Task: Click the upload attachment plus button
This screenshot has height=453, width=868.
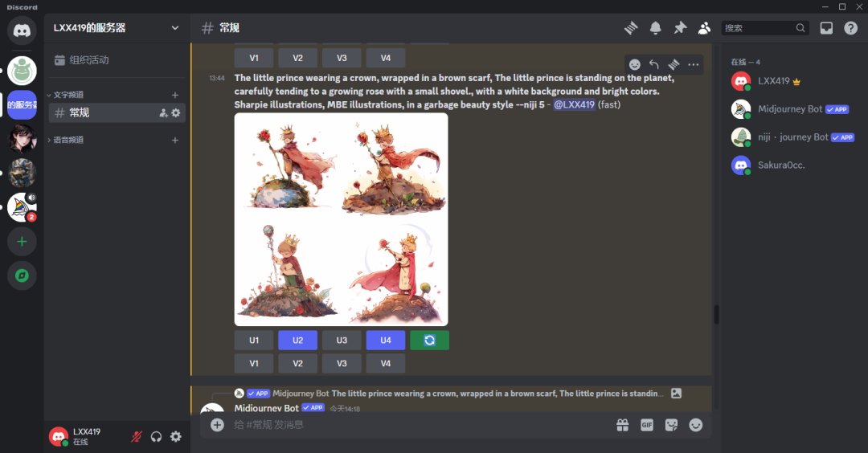Action: coord(217,425)
